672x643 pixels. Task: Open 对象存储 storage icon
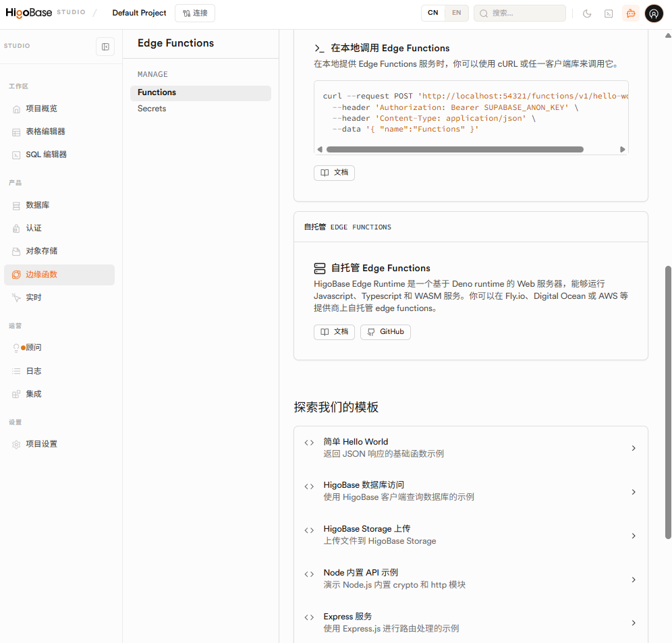click(x=16, y=251)
